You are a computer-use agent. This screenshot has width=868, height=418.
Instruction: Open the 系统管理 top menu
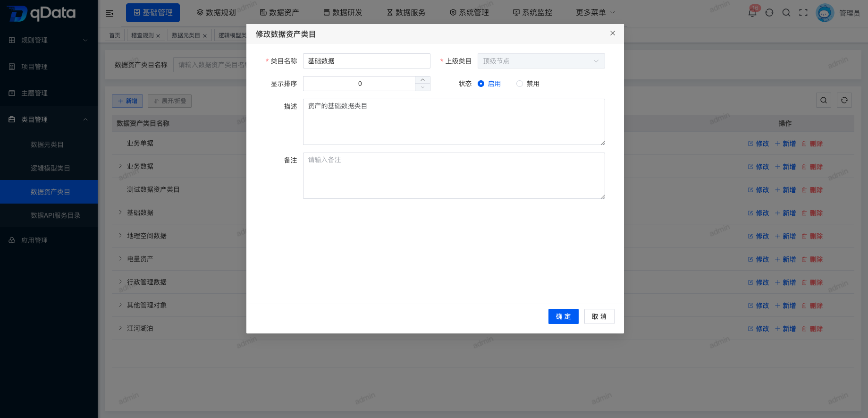coord(469,13)
